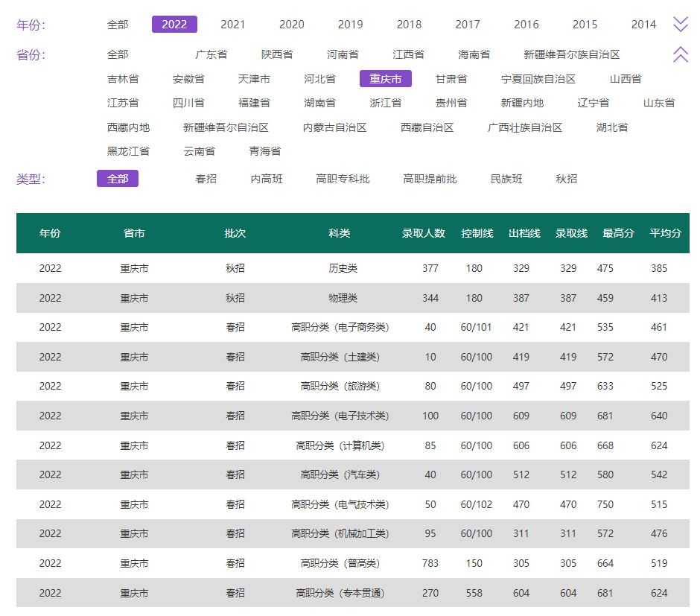The height and width of the screenshot is (616, 700).
Task: Choose province 青海省
Action: pyautogui.click(x=264, y=151)
